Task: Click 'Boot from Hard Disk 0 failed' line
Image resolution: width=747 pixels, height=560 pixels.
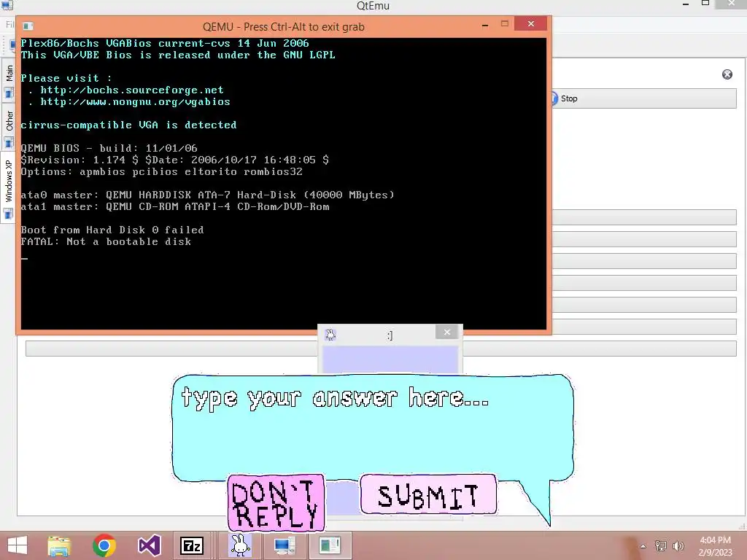Action: (x=112, y=230)
